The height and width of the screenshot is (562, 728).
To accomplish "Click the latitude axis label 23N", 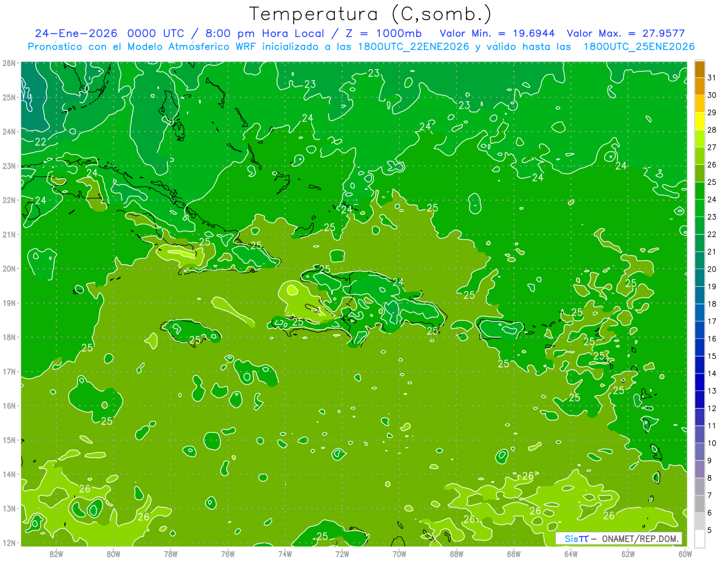I will [x=9, y=166].
